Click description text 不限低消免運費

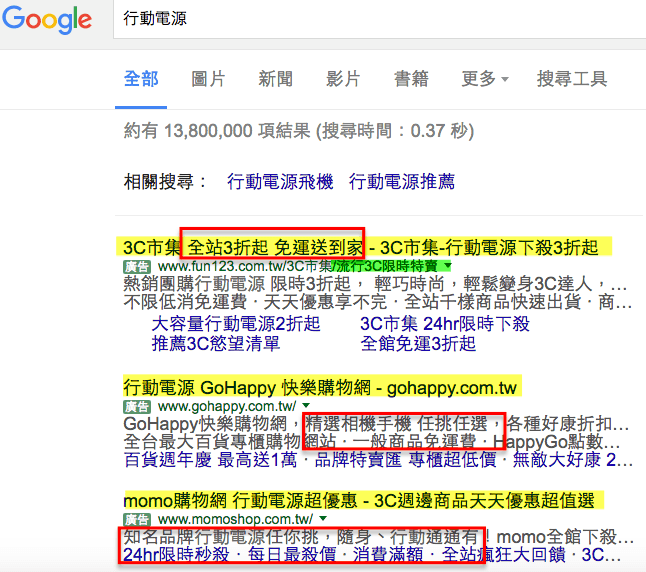tap(185, 302)
